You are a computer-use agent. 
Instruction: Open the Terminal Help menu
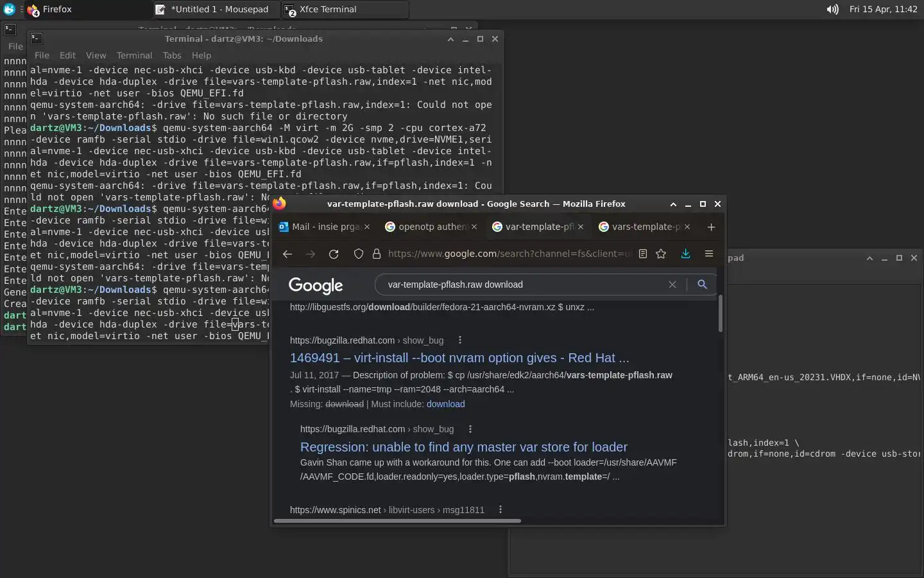tap(201, 55)
